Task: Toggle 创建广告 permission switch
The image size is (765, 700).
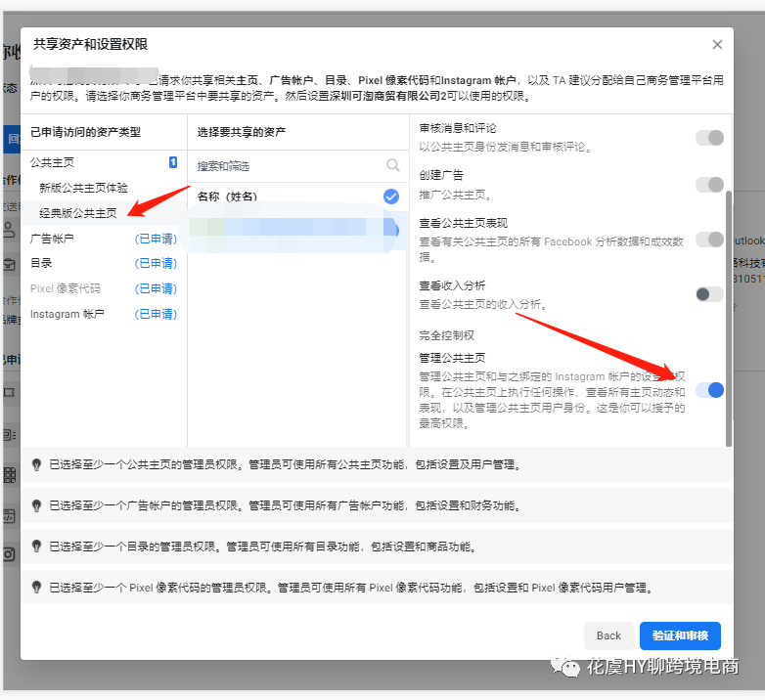Action: (x=710, y=185)
